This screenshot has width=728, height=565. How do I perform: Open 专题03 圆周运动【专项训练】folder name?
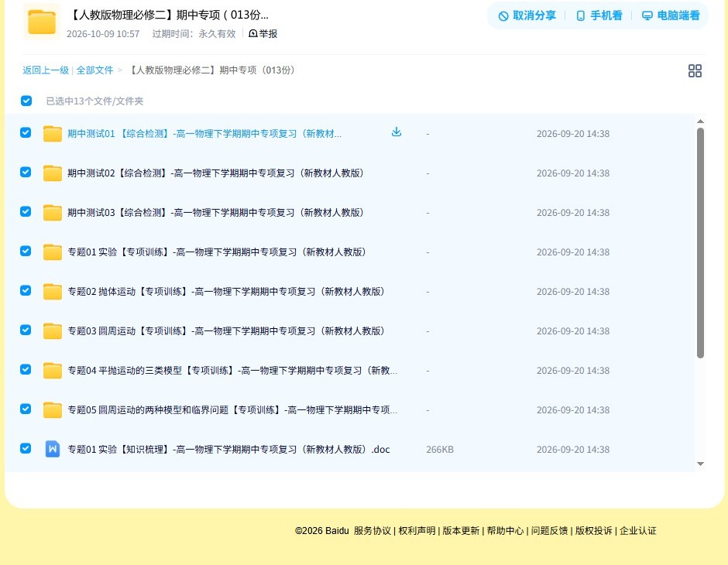(x=226, y=330)
